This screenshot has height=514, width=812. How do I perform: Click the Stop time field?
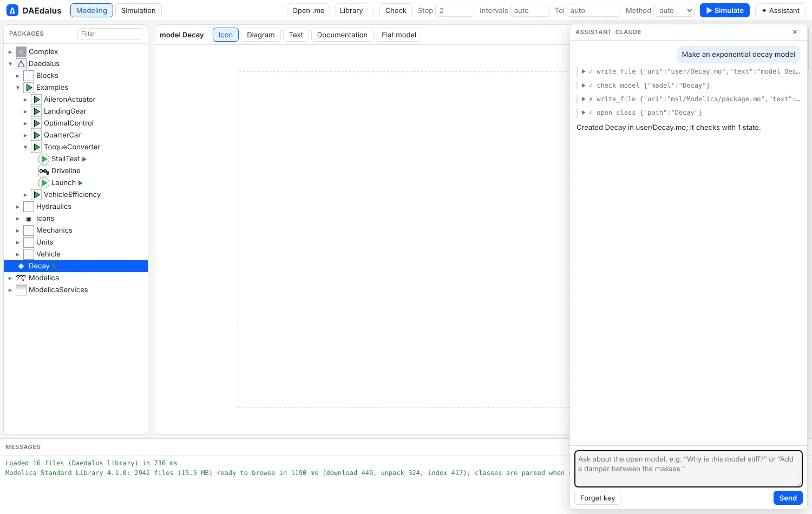coord(455,10)
